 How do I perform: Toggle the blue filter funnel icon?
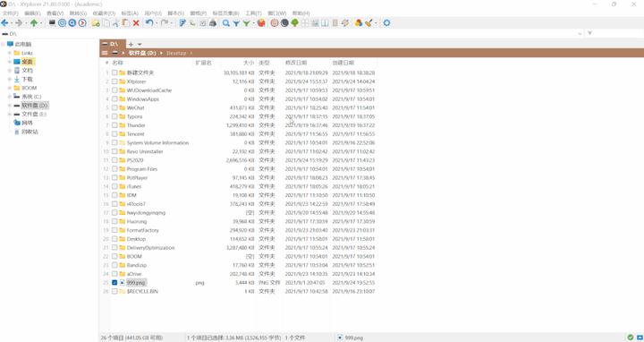coord(236,23)
